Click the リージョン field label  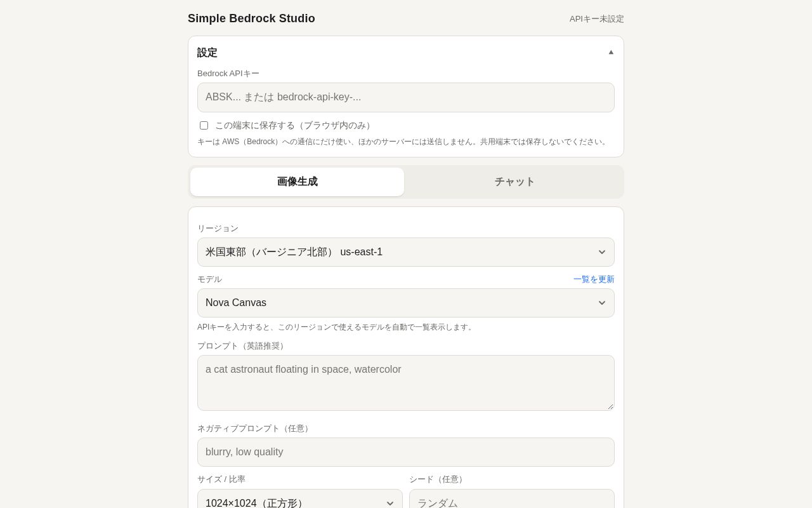point(218,229)
